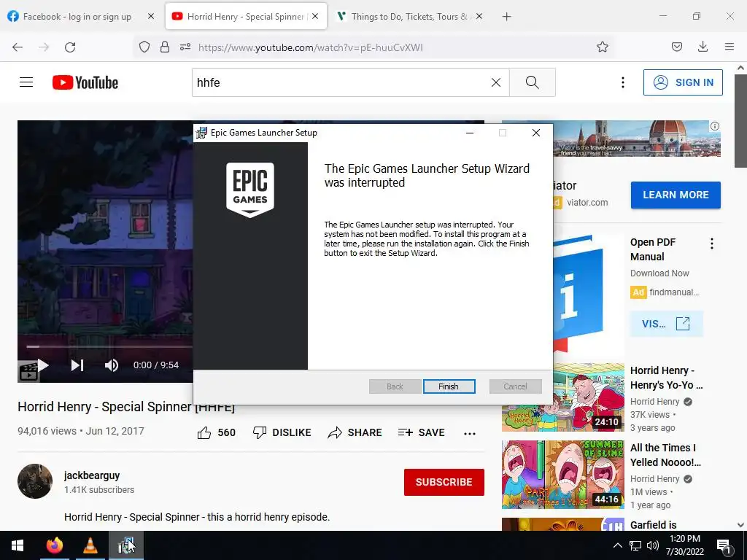The image size is (747, 560).
Task: Minimize the Epic Games Launcher Setup window
Action: pos(470,133)
